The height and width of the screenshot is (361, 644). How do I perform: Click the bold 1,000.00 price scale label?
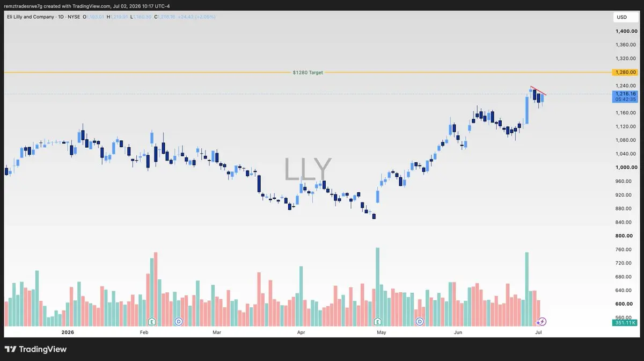[x=626, y=168]
